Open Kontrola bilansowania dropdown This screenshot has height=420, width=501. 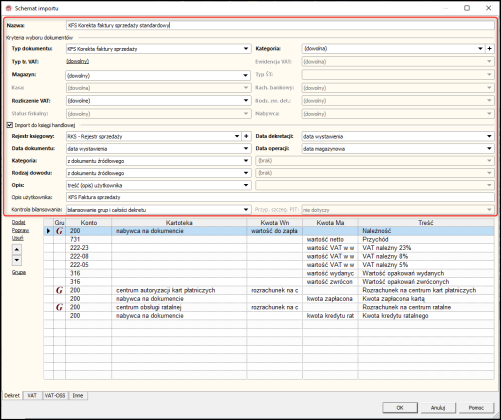(246, 210)
